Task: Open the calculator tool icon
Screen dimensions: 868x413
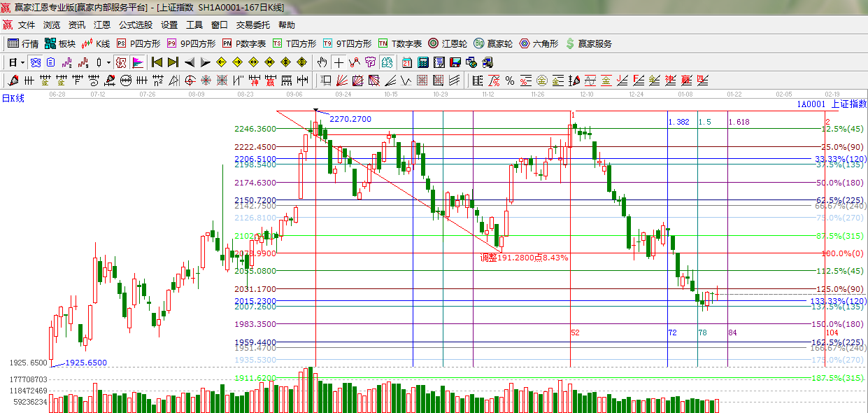Action: tap(422, 62)
